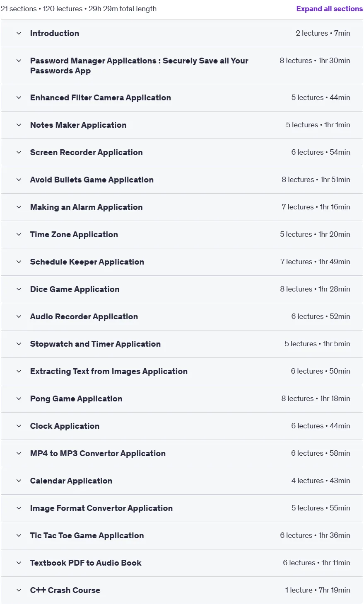Expand the Calendar Application chevron
The height and width of the screenshot is (605, 364).
click(x=19, y=481)
